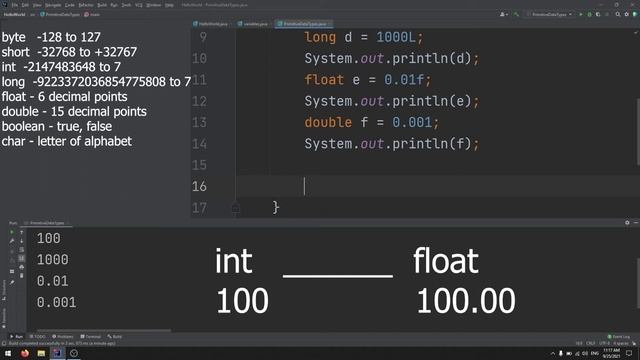Click the scroll down arrow in Run panel

[22, 241]
